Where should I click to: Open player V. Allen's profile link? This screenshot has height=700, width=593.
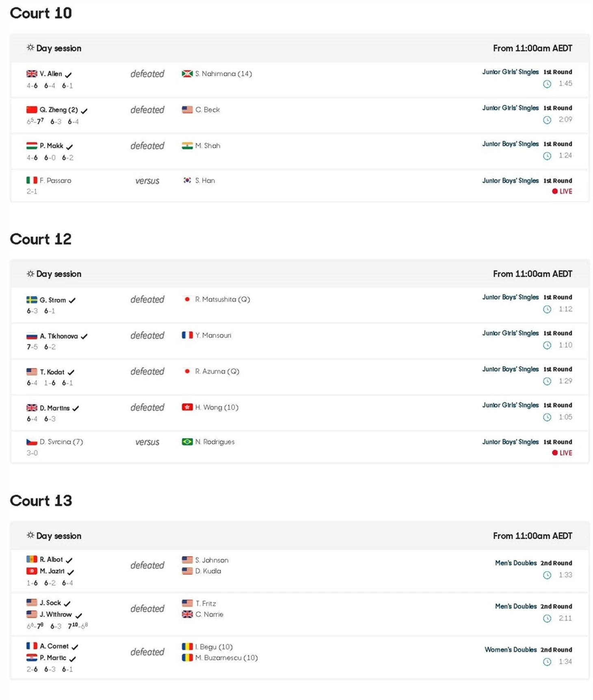click(51, 74)
